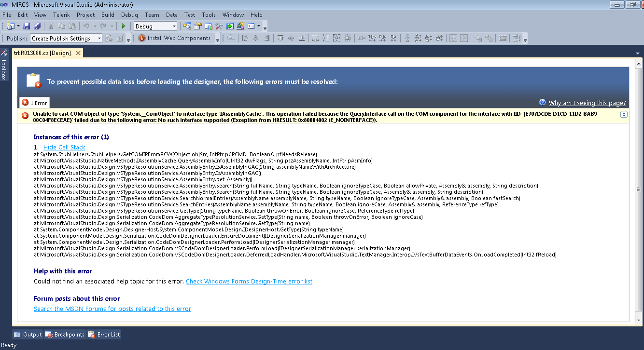Viewport: 644px width, 350px height.
Task: Click the Send to Back icon
Action: point(489,38)
